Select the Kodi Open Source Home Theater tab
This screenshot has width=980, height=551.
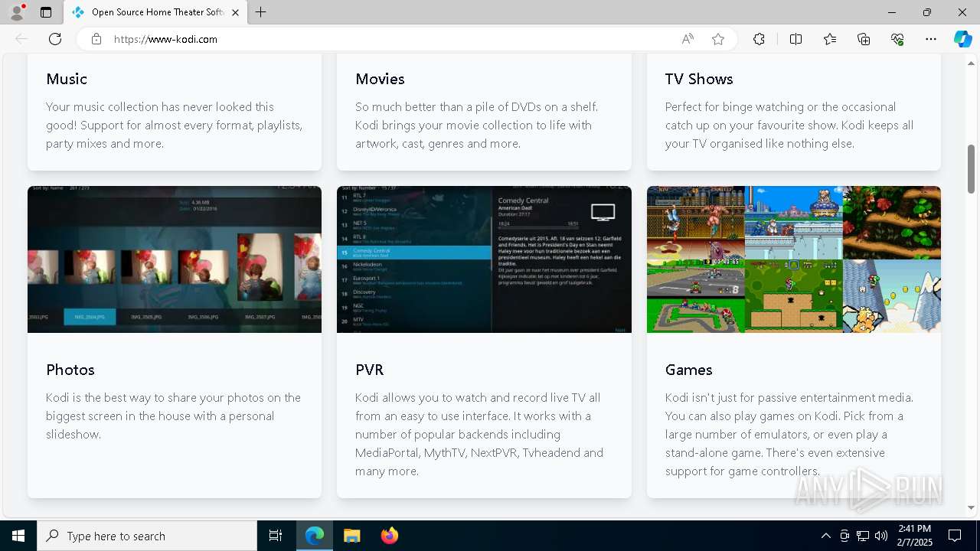point(149,12)
